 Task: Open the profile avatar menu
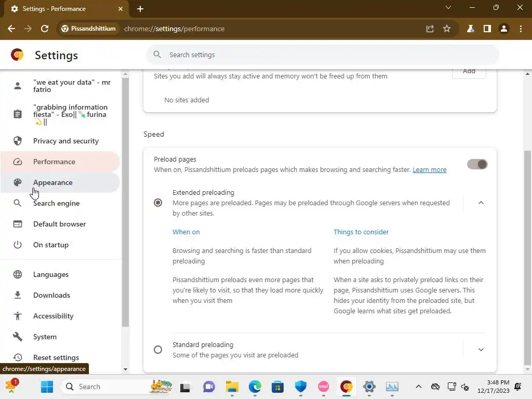(504, 29)
